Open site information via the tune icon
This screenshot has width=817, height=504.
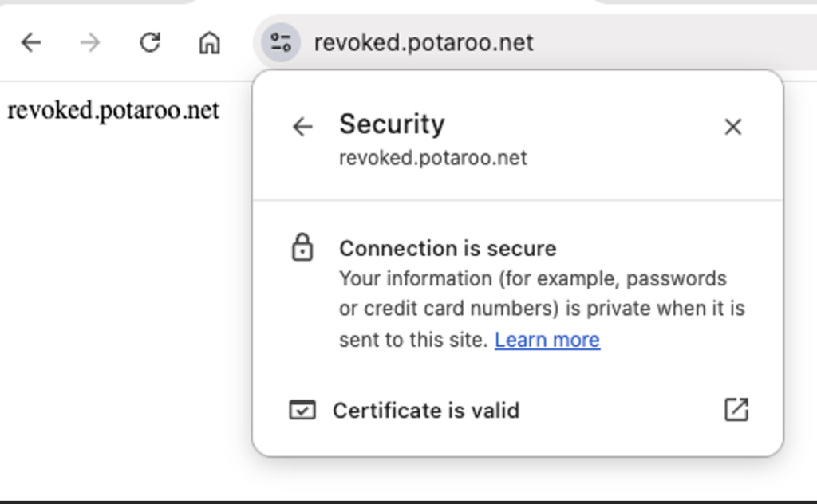coord(279,43)
